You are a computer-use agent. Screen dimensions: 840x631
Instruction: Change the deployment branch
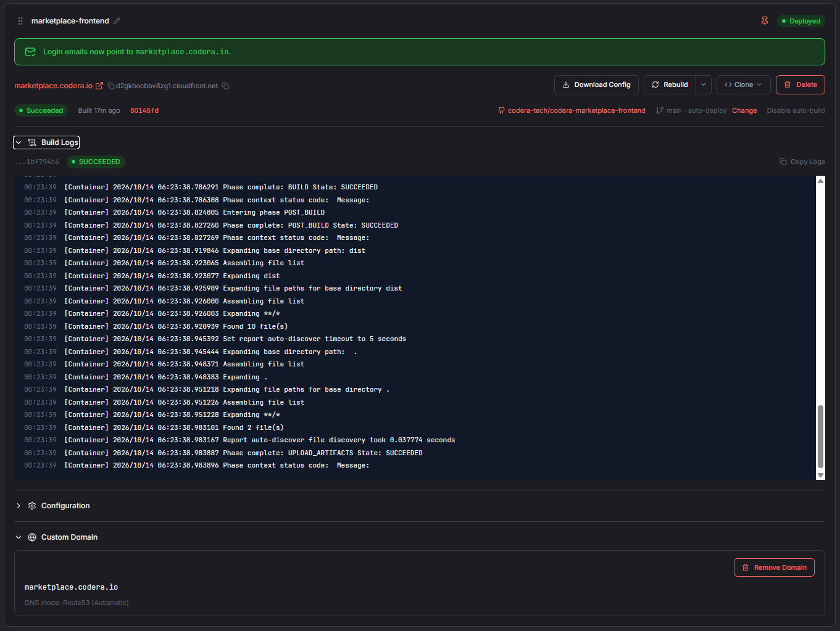(x=744, y=110)
